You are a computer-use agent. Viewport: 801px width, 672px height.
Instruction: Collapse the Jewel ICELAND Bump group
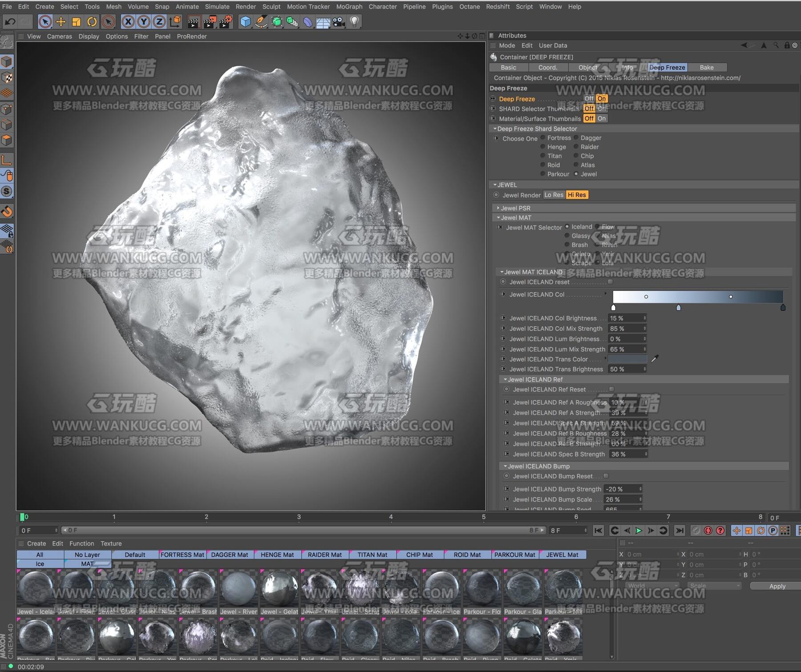point(506,466)
